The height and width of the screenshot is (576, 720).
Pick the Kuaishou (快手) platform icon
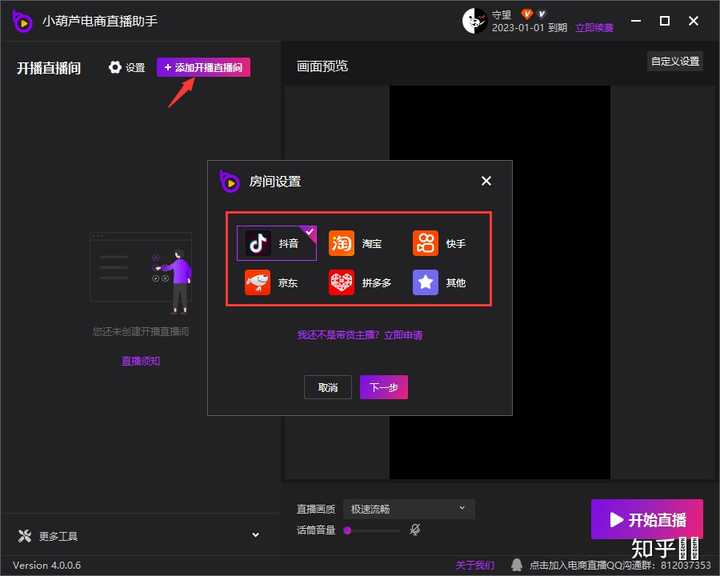click(x=425, y=243)
